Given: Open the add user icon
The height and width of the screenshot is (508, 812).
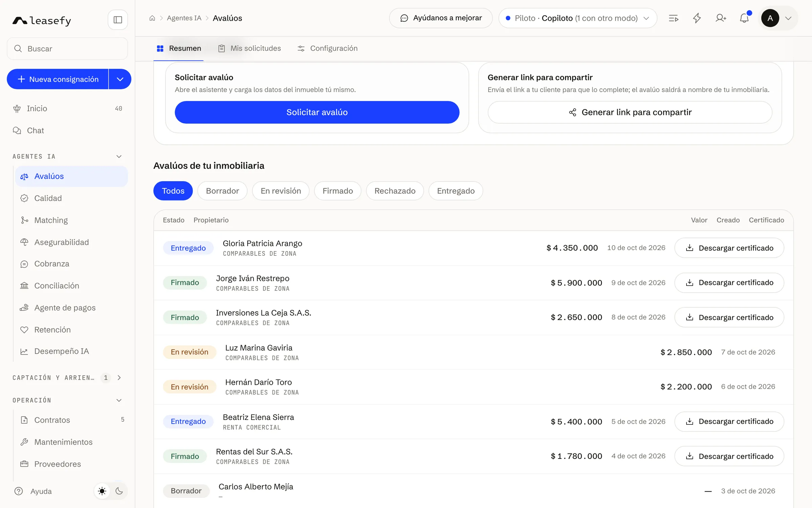Looking at the screenshot, I should click(x=721, y=18).
